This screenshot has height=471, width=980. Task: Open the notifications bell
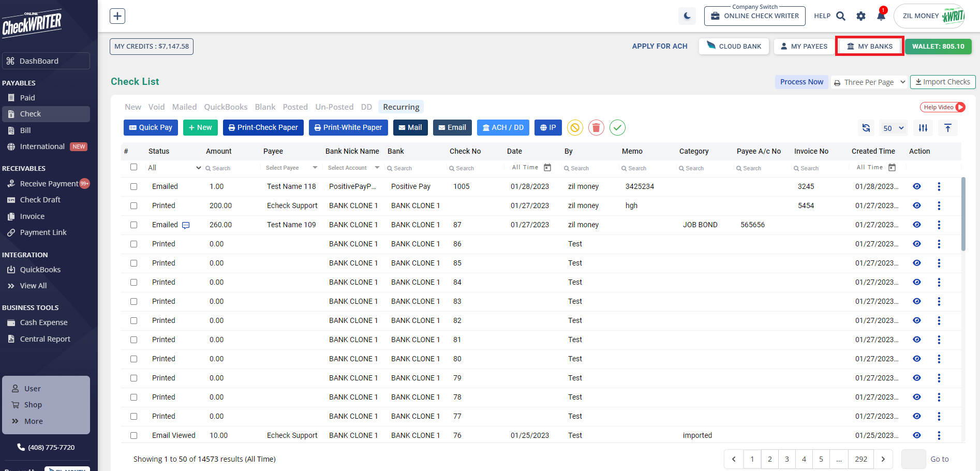pos(881,16)
